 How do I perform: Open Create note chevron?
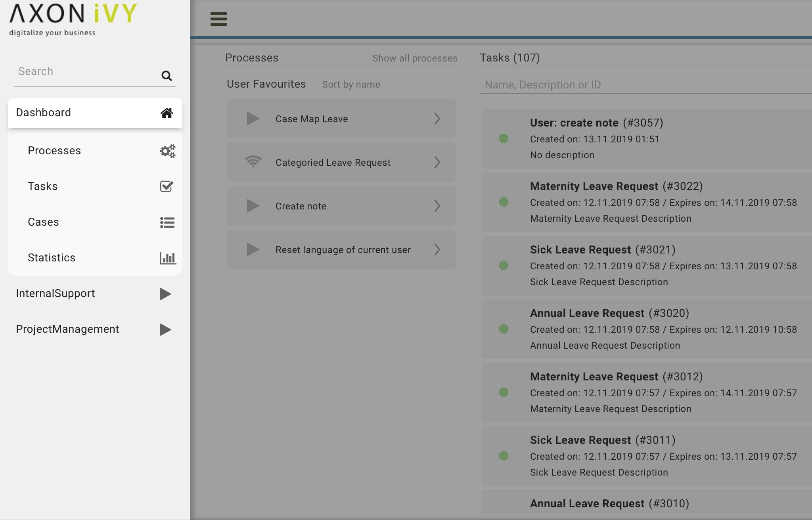[x=437, y=206]
